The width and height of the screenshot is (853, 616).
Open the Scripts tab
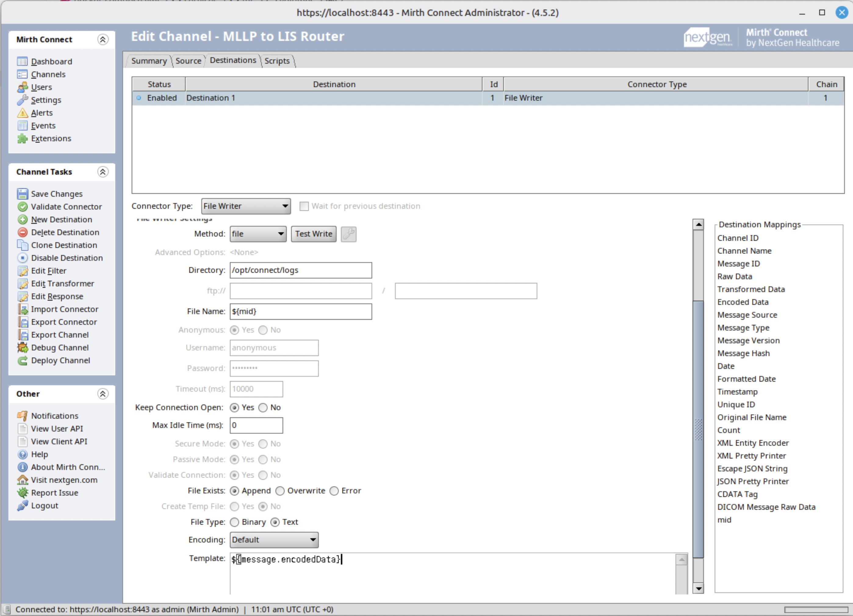tap(277, 60)
